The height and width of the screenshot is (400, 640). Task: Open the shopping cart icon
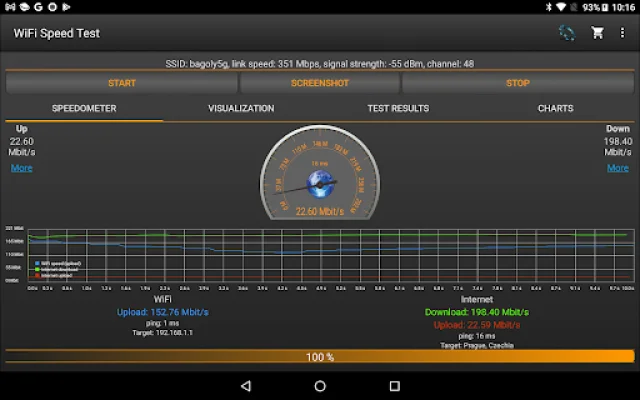(x=597, y=33)
